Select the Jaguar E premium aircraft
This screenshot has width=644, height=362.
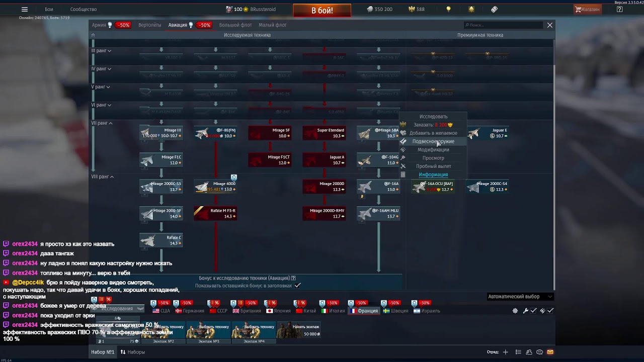[487, 133]
